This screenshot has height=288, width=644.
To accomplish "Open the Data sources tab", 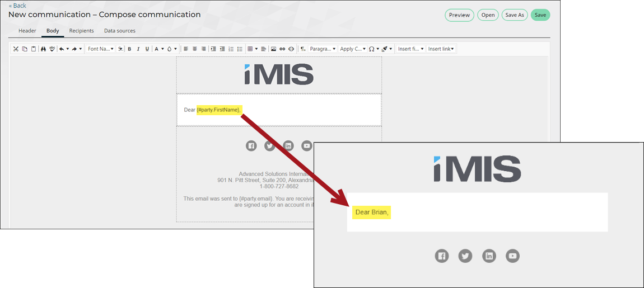I will point(119,31).
